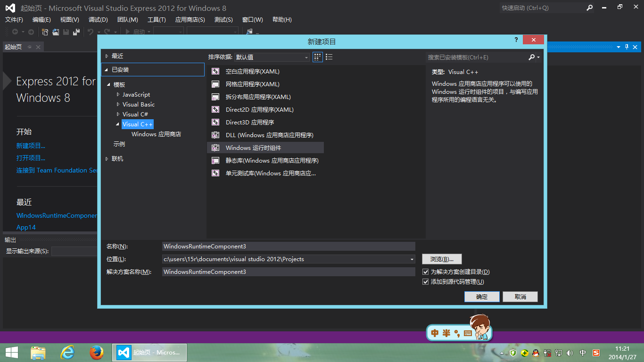Screen dimensions: 644x362
Task: Switch templates to small icons view
Action: click(x=318, y=57)
